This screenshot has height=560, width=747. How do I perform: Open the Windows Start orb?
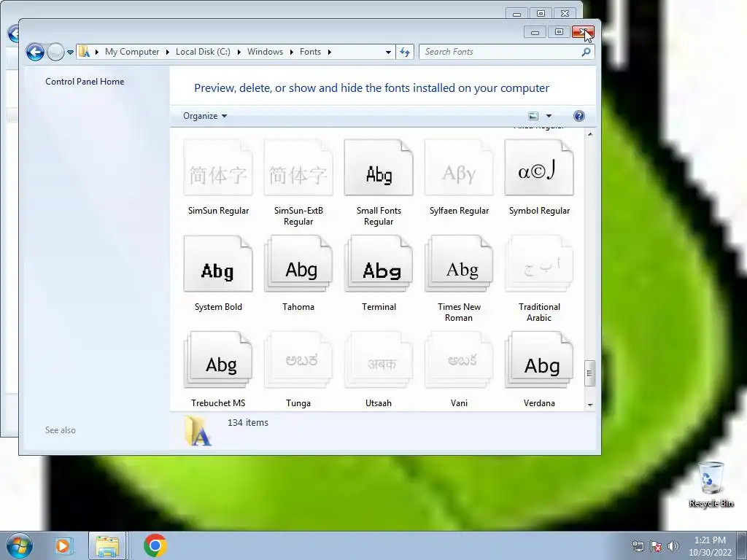coord(19,545)
